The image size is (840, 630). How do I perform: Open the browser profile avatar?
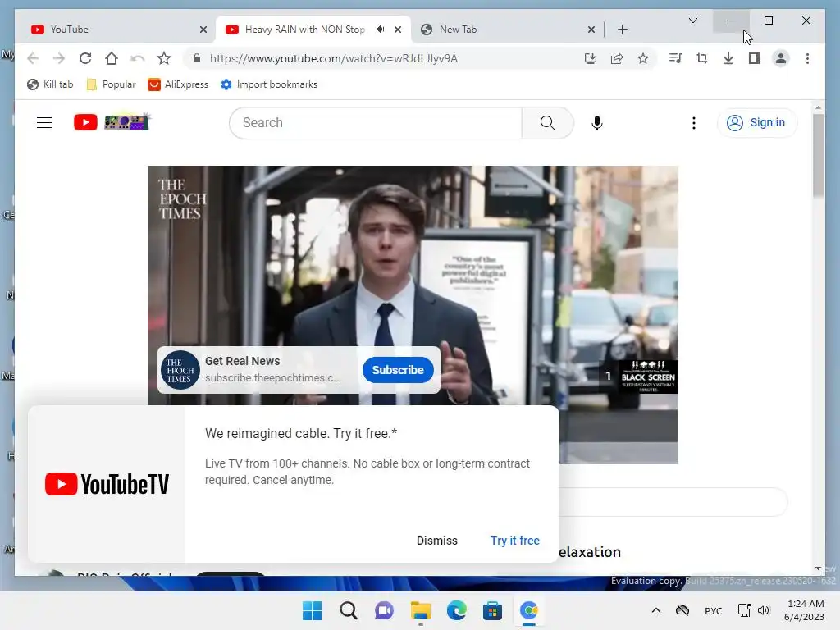pos(781,58)
